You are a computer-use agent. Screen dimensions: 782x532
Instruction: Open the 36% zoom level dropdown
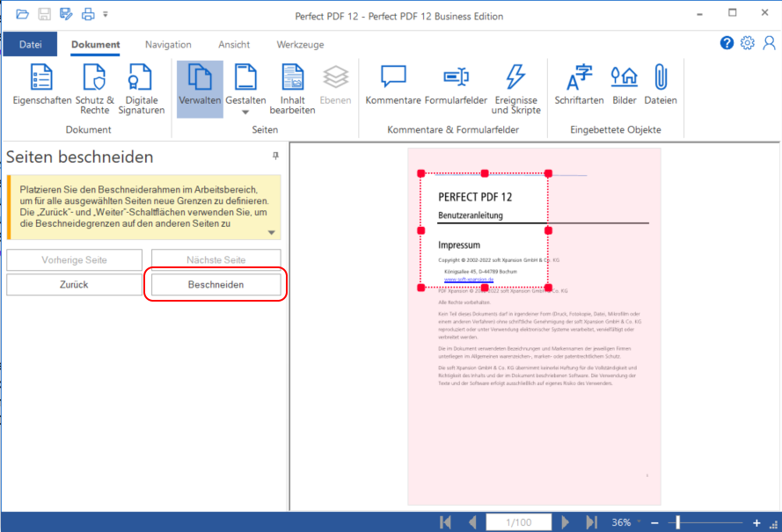click(639, 522)
